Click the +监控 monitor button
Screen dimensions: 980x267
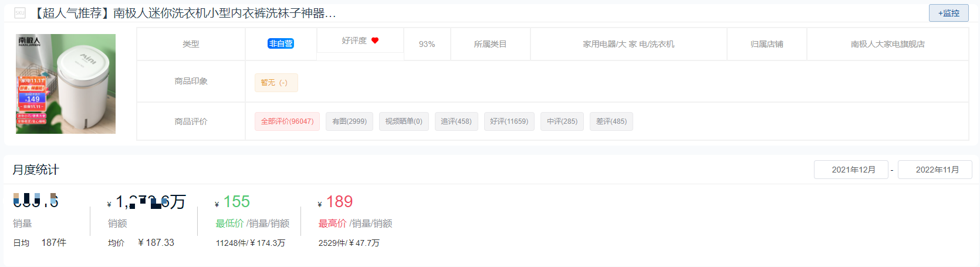tap(948, 13)
